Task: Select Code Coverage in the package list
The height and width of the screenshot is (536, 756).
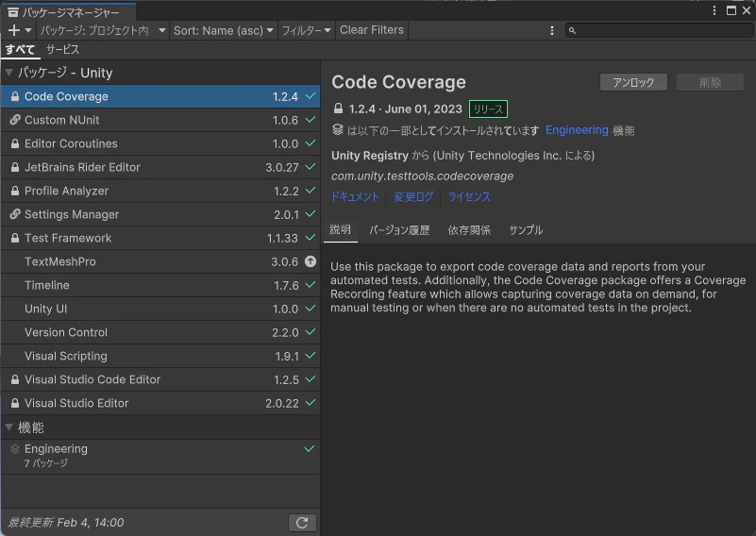Action: coord(160,96)
